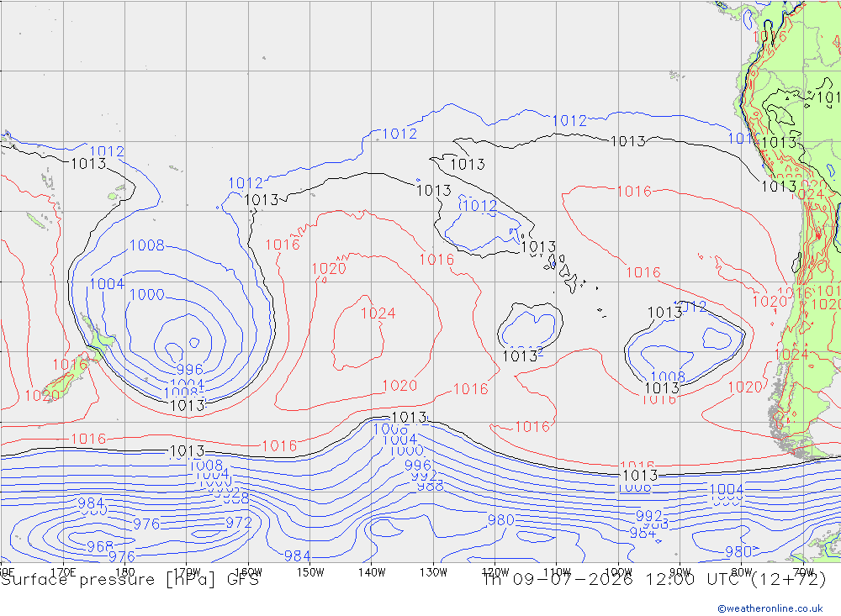841x616 pixels.
Task: Select the 180 longitude label
Action: pos(125,572)
